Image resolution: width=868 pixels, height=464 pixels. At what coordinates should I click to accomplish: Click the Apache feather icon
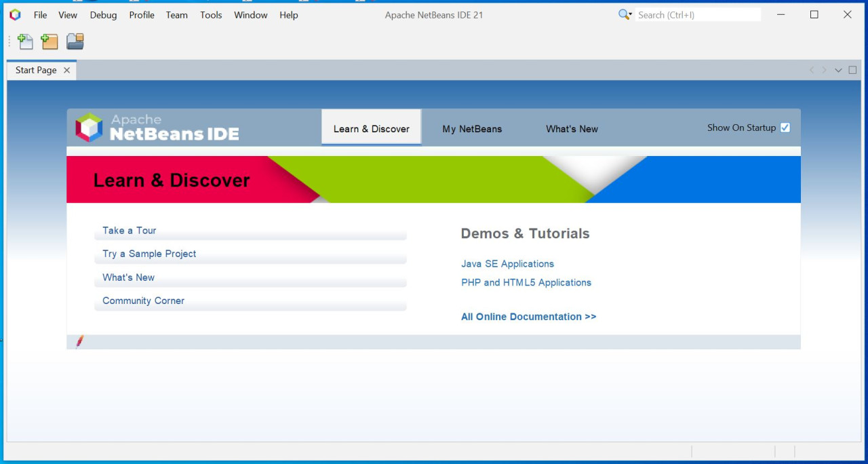click(79, 341)
